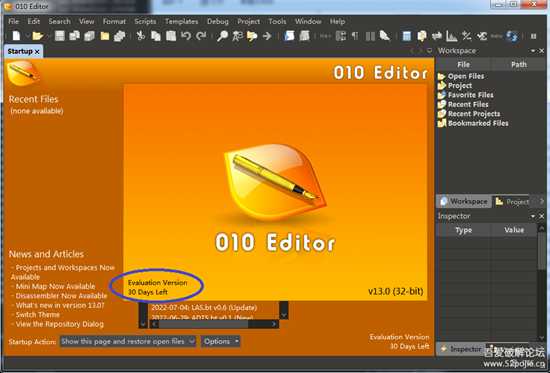Close the Workspace panel
This screenshot has width=550, height=373.
(542, 51)
